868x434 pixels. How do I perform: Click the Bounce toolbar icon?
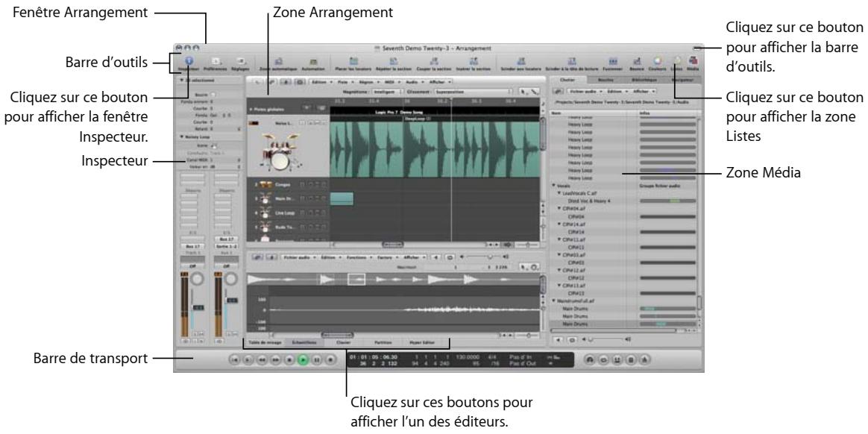pyautogui.click(x=637, y=62)
